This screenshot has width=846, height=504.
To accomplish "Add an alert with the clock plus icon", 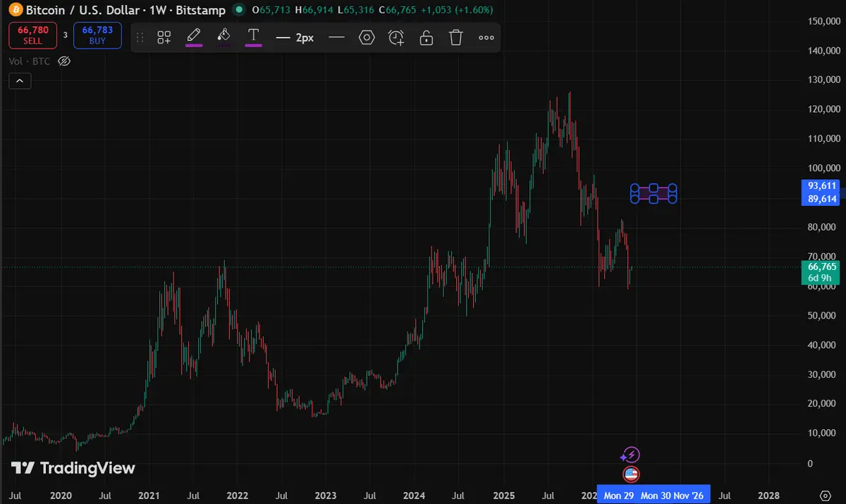I will (x=397, y=37).
